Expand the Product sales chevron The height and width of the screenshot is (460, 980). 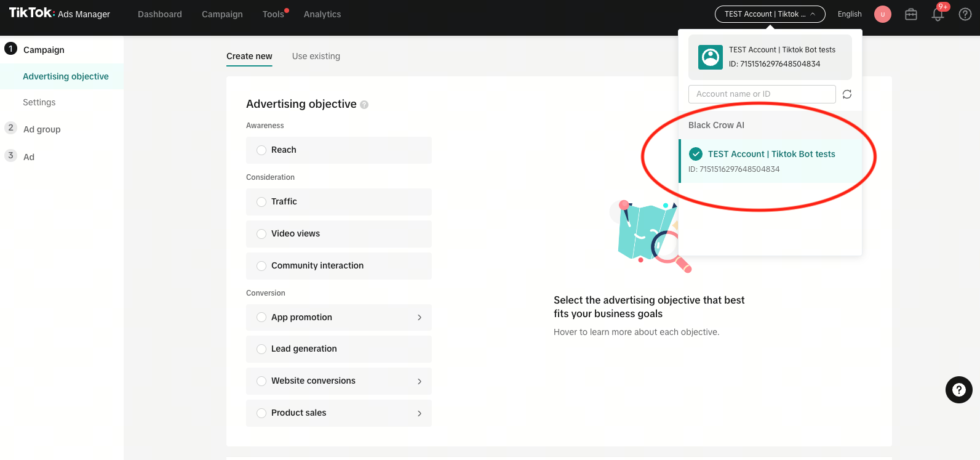pyautogui.click(x=420, y=413)
